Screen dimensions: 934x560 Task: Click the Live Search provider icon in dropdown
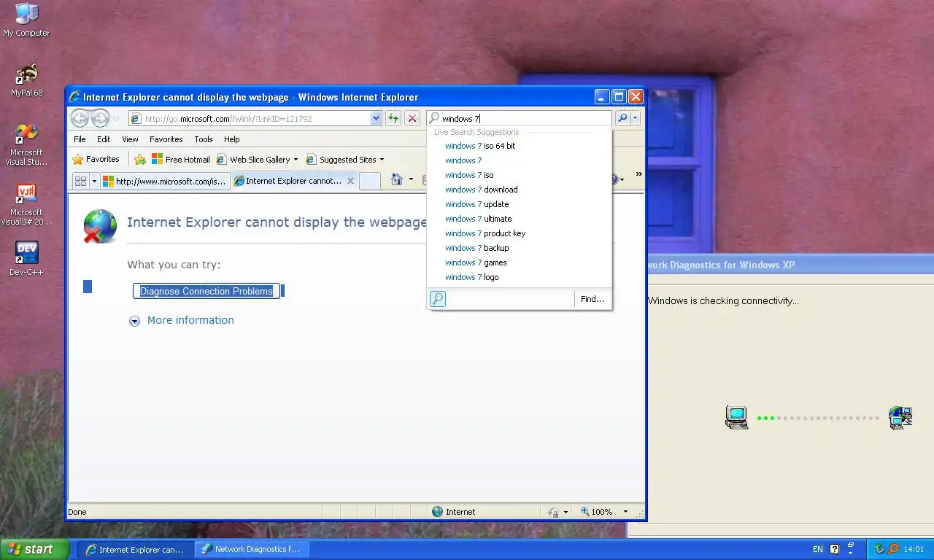click(437, 299)
